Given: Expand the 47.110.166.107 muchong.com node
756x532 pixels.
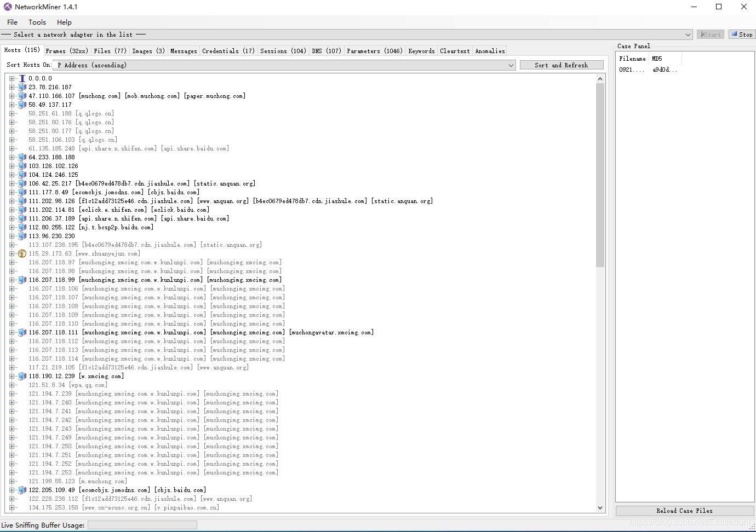Looking at the screenshot, I should click(12, 96).
